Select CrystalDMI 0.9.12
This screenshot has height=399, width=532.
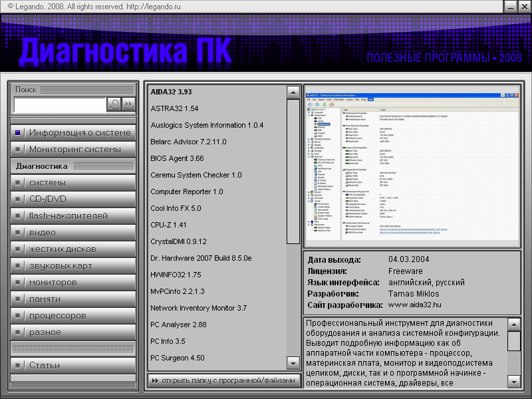[x=178, y=241]
